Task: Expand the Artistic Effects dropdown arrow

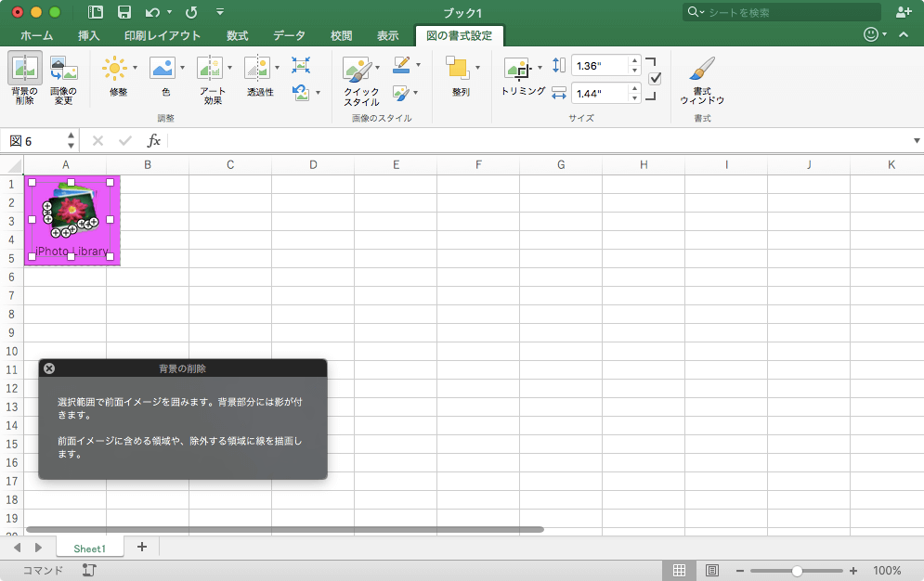Action: [229, 69]
